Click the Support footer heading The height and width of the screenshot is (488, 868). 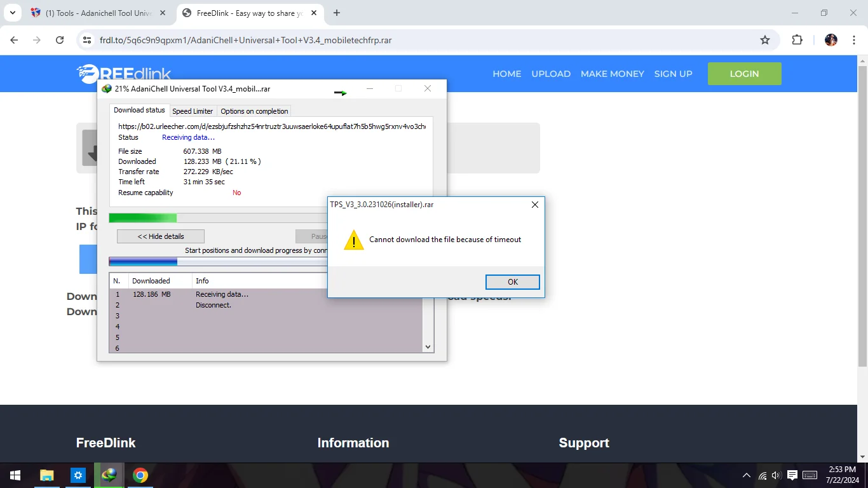coord(584,443)
